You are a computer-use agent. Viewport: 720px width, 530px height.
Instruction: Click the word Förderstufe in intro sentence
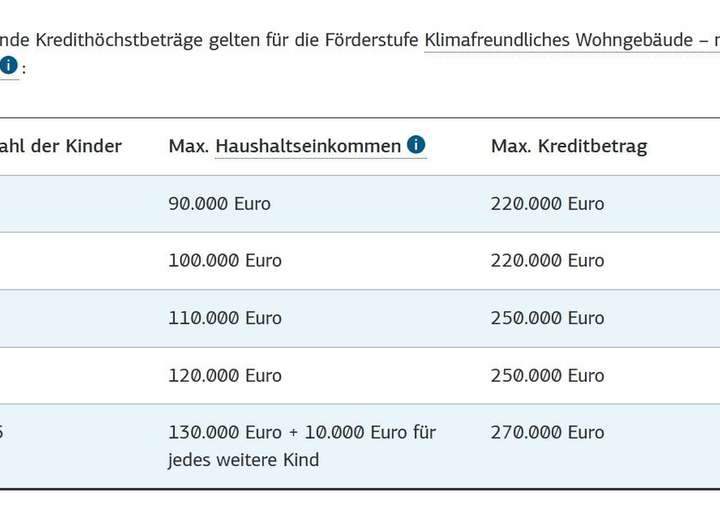(371, 40)
